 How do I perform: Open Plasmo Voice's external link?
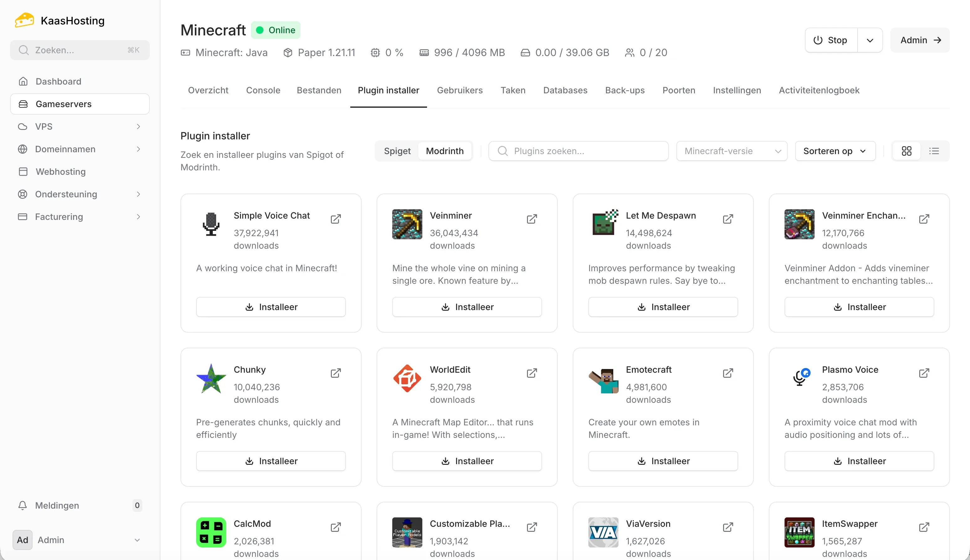click(x=925, y=373)
